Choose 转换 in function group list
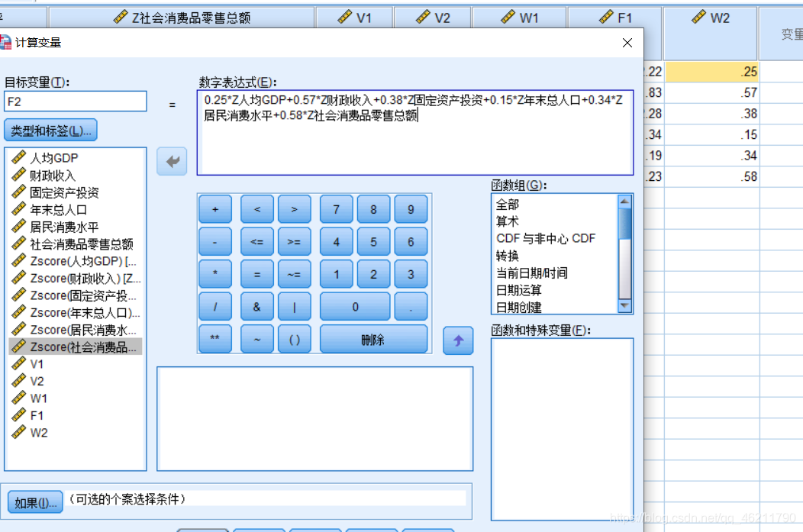803x532 pixels. coord(508,256)
